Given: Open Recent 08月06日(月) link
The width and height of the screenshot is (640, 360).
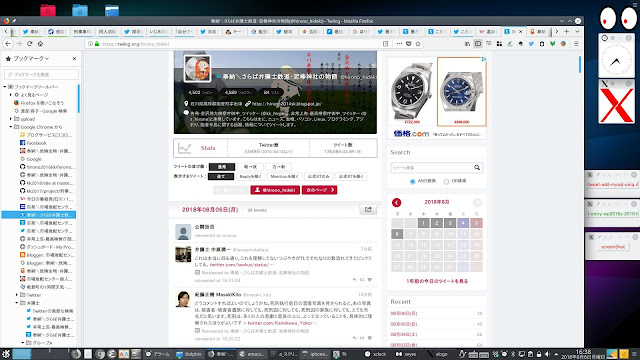Looking at the screenshot, I should (x=404, y=313).
